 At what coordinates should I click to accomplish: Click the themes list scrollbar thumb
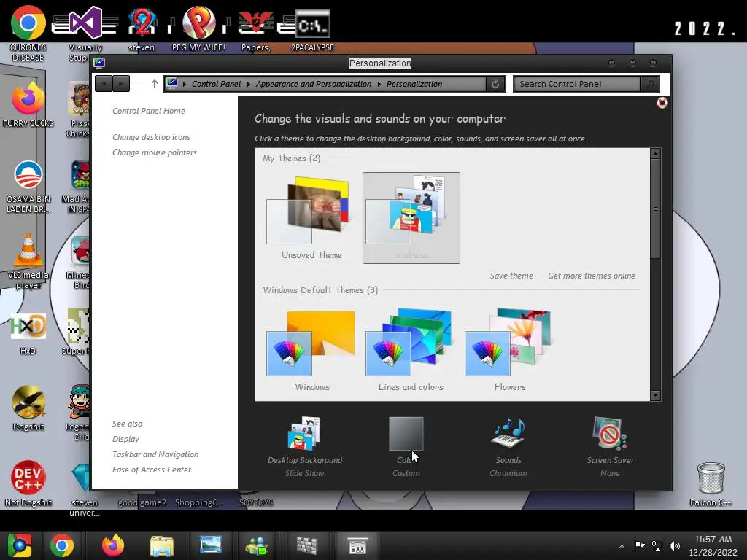point(656,209)
